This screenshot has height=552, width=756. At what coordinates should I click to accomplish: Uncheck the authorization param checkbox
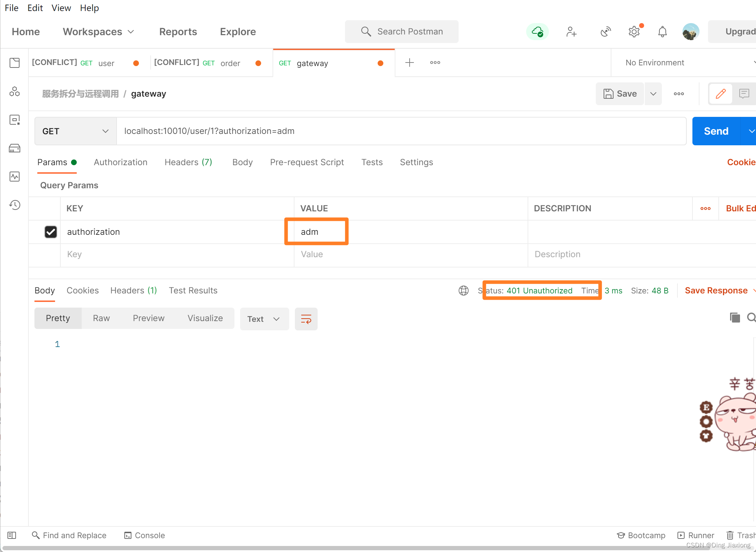(x=51, y=232)
